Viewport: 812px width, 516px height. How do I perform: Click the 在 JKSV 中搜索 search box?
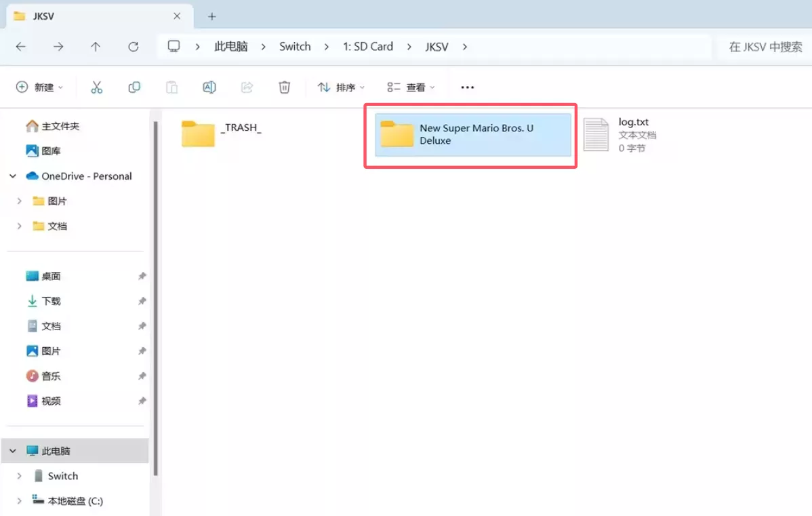(x=765, y=47)
